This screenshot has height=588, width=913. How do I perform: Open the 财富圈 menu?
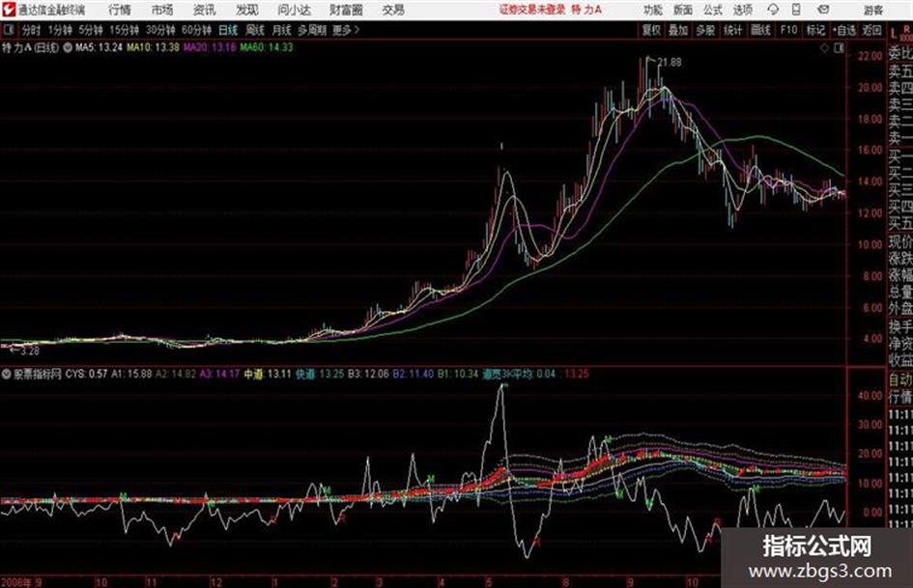(346, 10)
